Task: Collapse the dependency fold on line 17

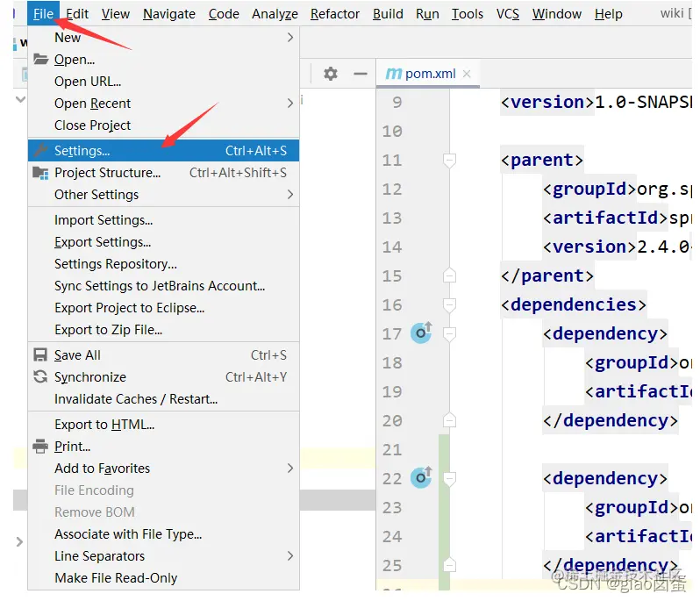Action: [449, 333]
